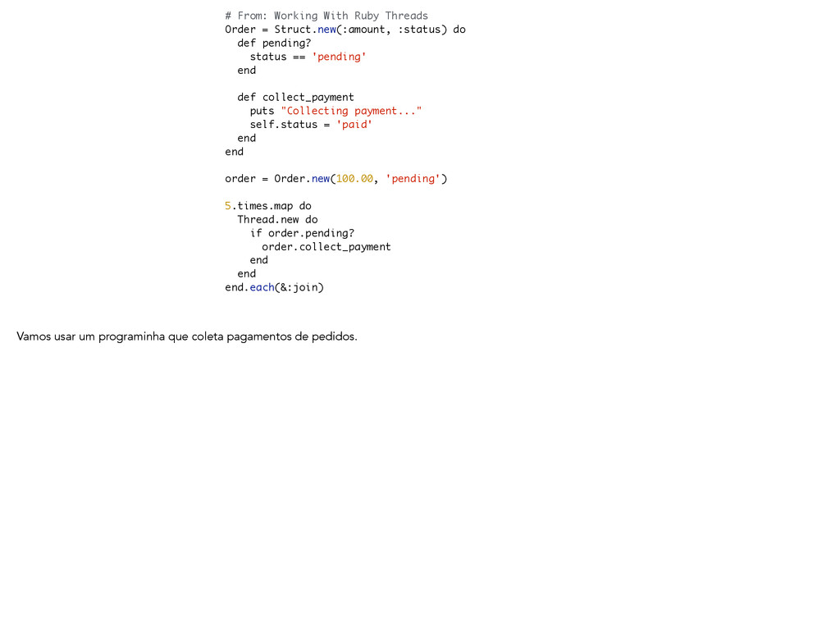Click the line self.status = 'paid'
Image resolution: width=840 pixels, height=627 pixels.
[x=311, y=124]
